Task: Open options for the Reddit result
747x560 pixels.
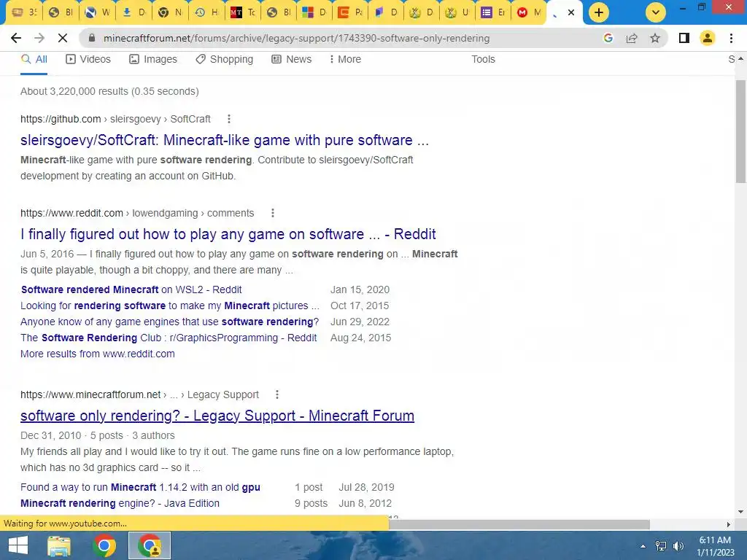Action: (x=273, y=214)
